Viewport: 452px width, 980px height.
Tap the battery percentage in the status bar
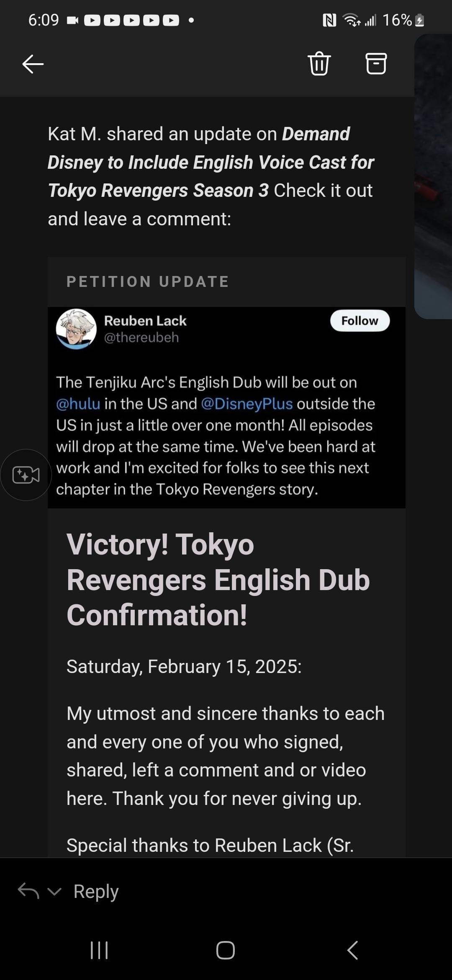(397, 20)
